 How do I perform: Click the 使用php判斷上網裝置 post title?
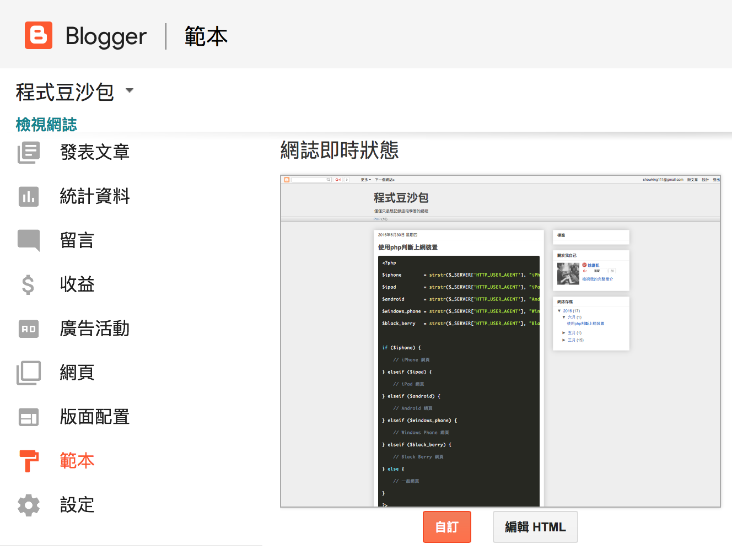click(x=408, y=247)
